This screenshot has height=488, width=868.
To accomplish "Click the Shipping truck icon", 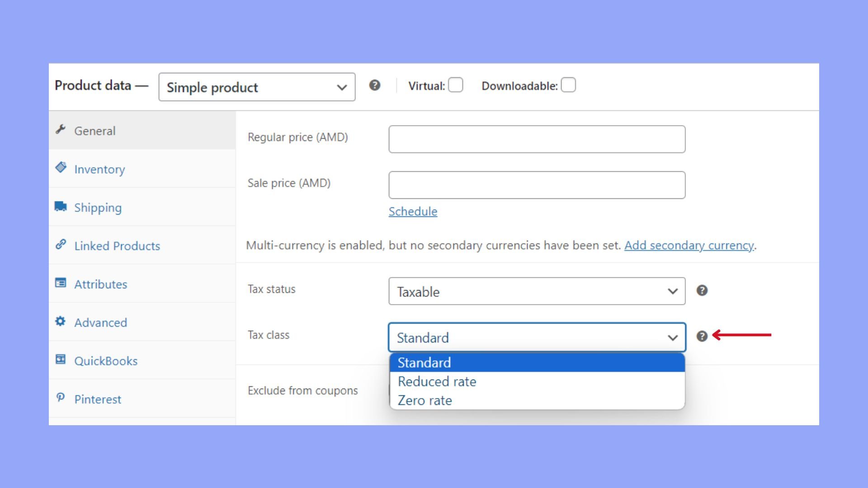I will [x=61, y=206].
